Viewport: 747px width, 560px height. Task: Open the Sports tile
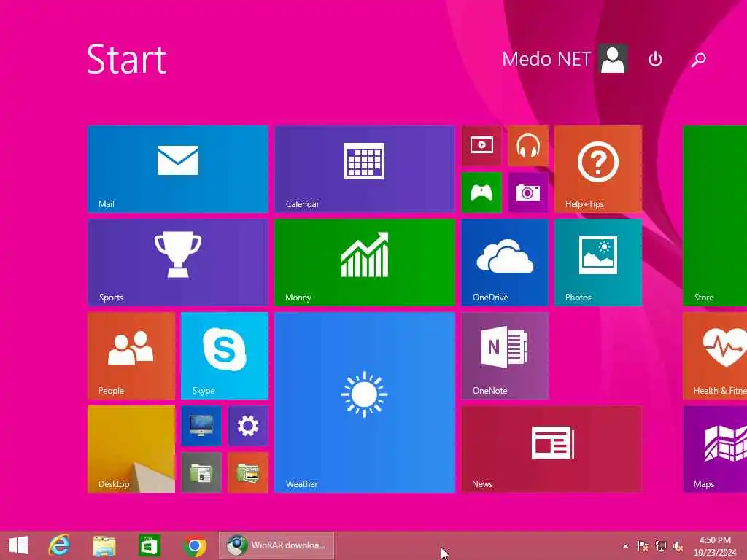(x=178, y=262)
